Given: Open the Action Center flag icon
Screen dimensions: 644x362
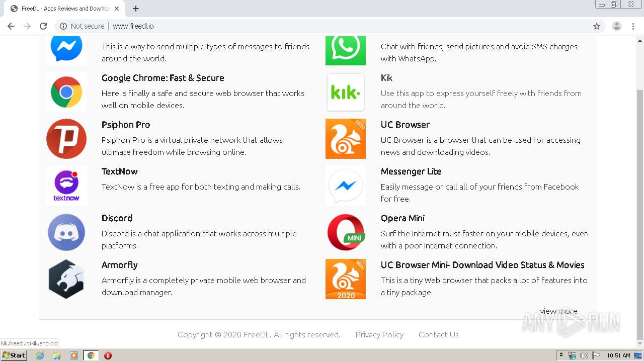Looking at the screenshot, I should pyautogui.click(x=596, y=355).
